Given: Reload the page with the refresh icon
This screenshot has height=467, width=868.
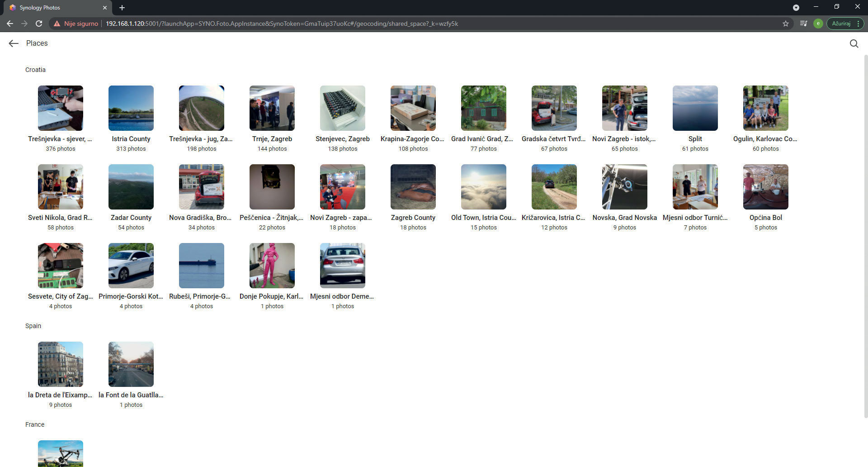Looking at the screenshot, I should (39, 24).
